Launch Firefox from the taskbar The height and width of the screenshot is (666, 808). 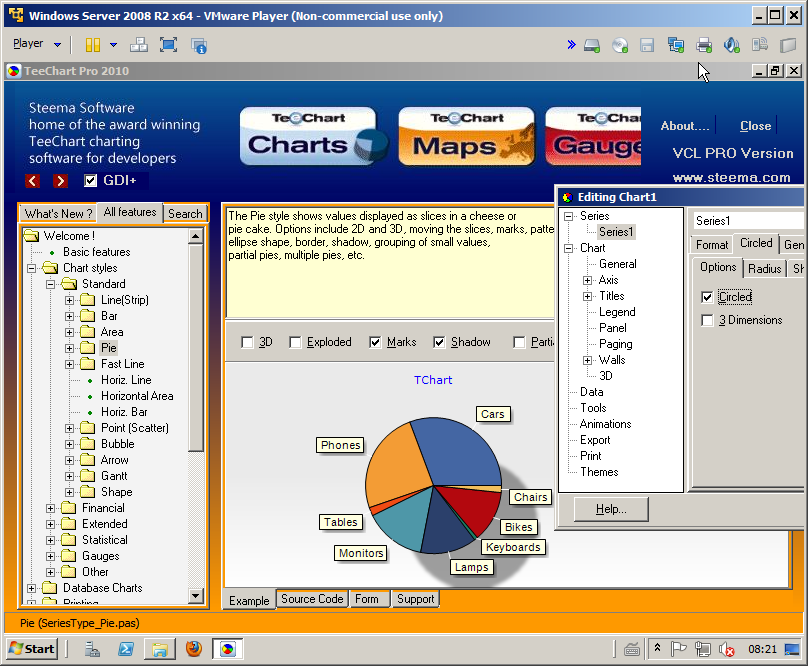point(194,649)
